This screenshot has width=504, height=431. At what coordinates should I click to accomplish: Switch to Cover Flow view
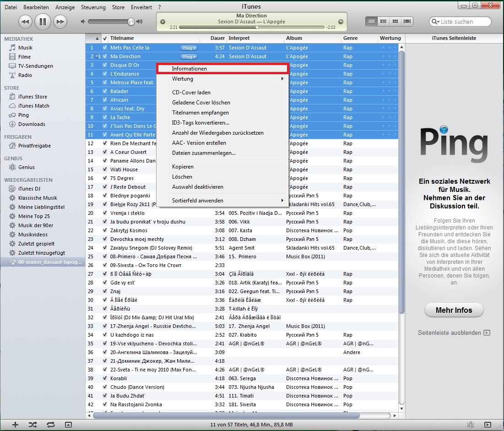(x=406, y=21)
